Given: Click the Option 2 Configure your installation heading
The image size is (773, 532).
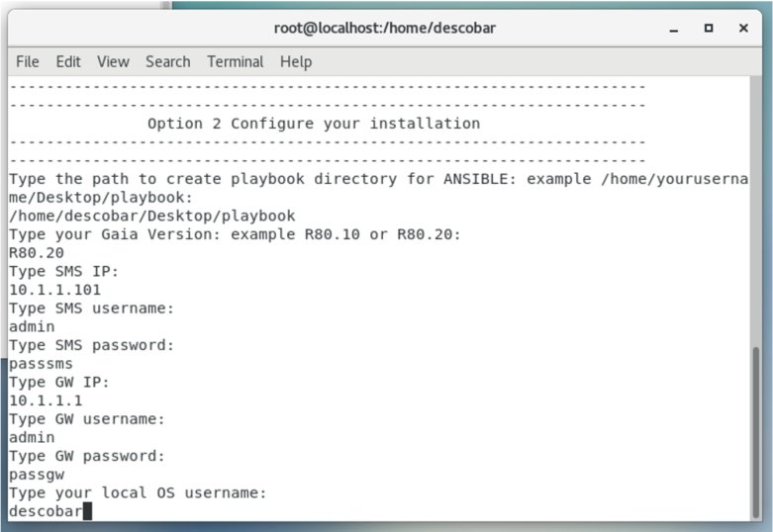Looking at the screenshot, I should [x=314, y=124].
